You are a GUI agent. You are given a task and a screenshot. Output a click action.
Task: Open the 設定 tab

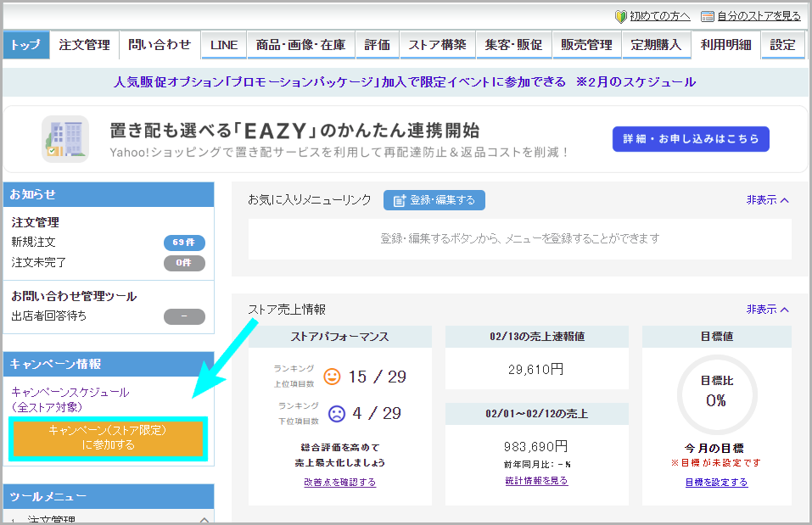pyautogui.click(x=782, y=45)
